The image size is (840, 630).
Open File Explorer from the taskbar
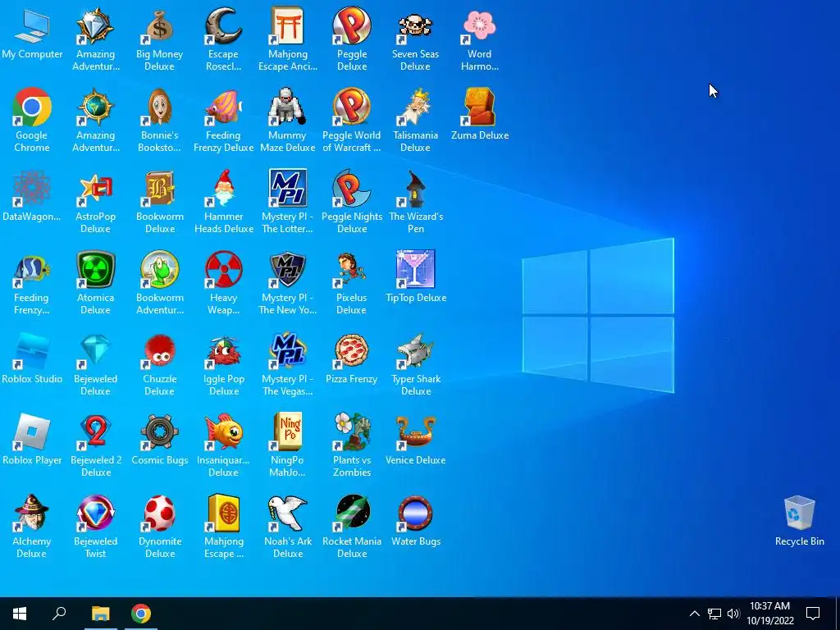pos(100,614)
